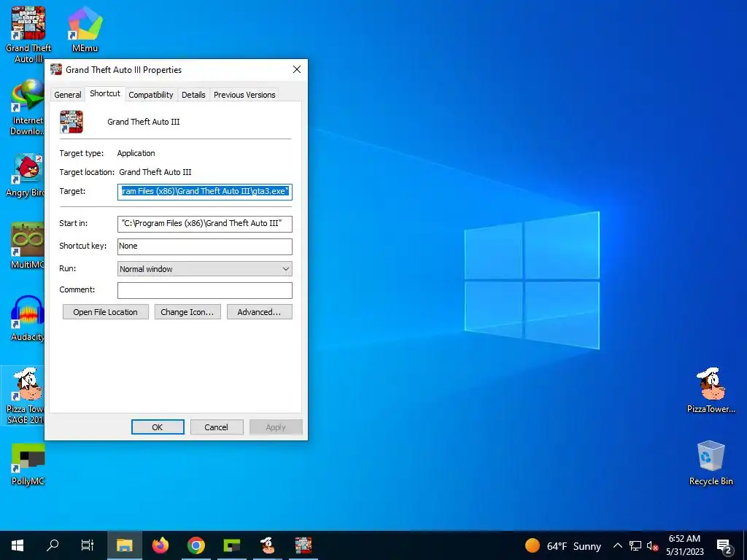Launch Google Chrome from the taskbar
Viewport: 747px width, 560px height.
(196, 545)
